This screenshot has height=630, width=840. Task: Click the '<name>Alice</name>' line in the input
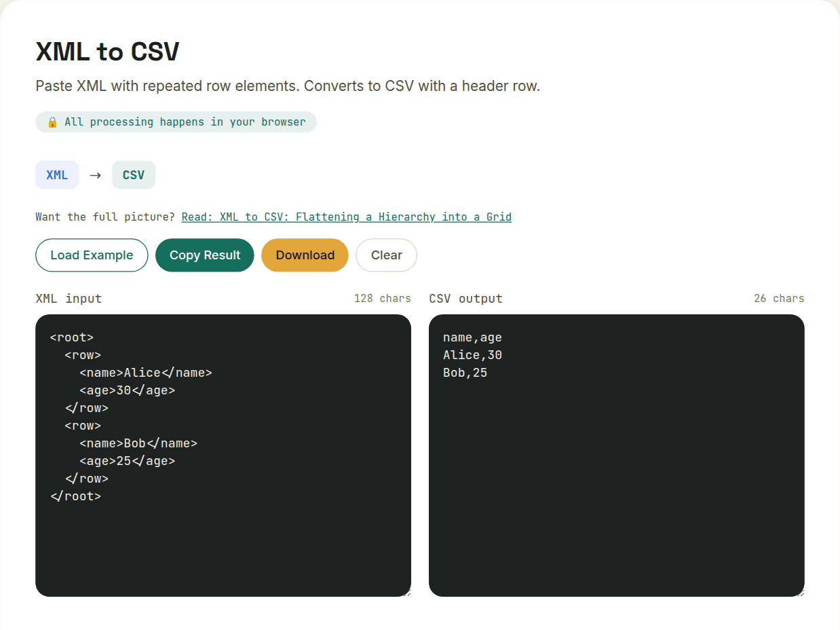click(146, 373)
